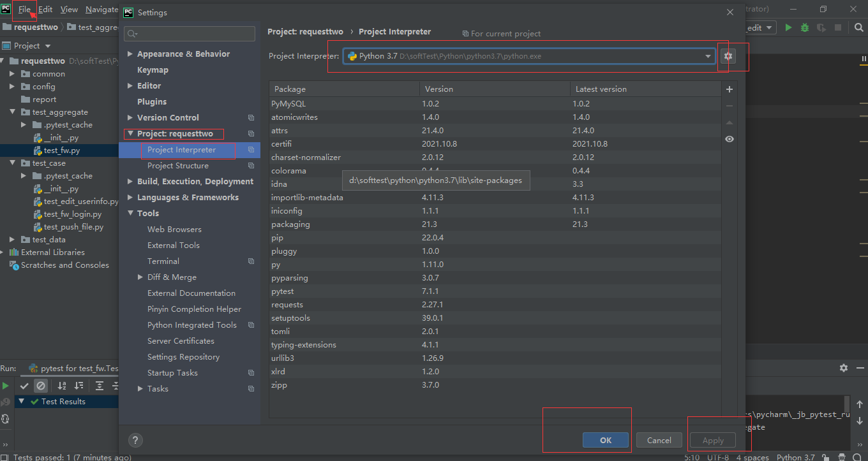Click the Rerun Failed Tests icon
868x461 pixels.
pos(6,402)
